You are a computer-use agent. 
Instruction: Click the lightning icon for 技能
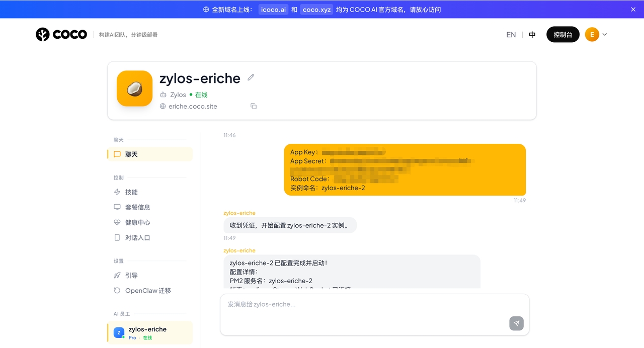pyautogui.click(x=117, y=192)
